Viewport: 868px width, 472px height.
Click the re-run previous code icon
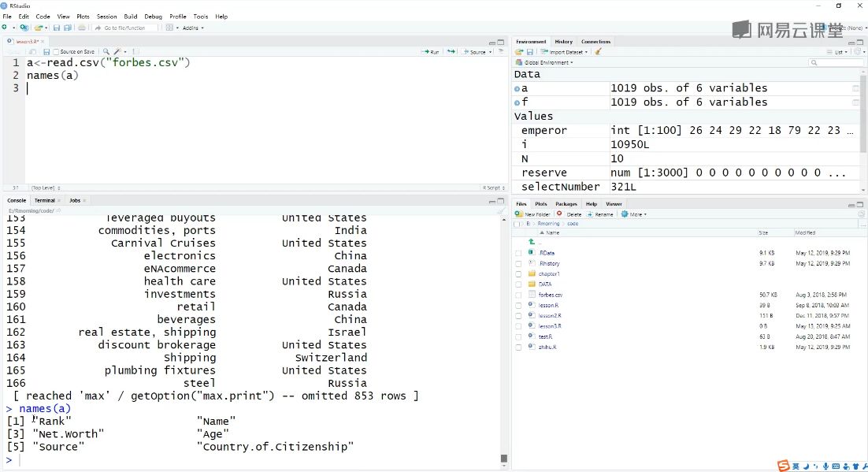pos(451,51)
